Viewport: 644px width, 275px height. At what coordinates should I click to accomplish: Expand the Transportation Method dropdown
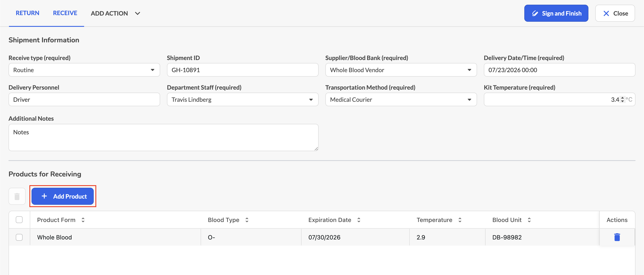[401, 99]
